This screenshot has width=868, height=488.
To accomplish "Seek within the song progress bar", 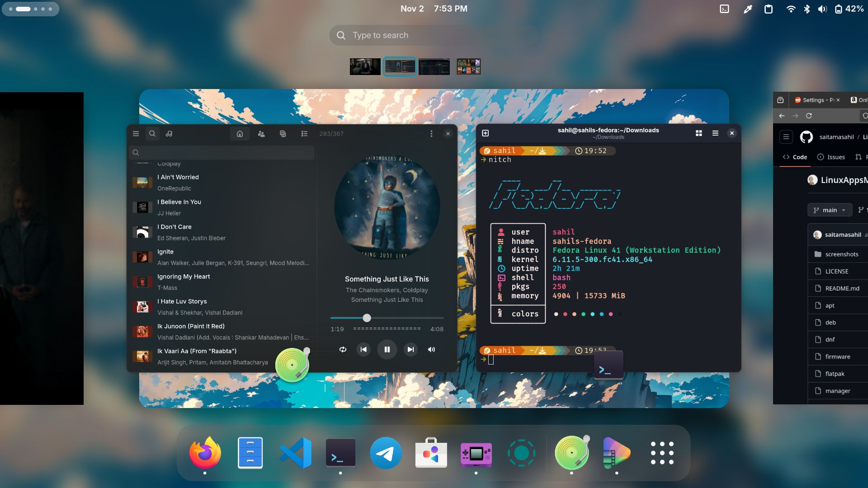I will click(x=387, y=318).
